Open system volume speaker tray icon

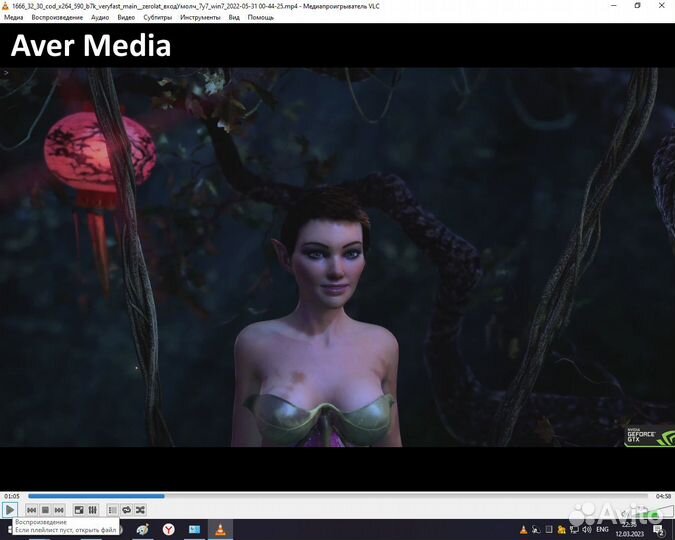[x=587, y=530]
